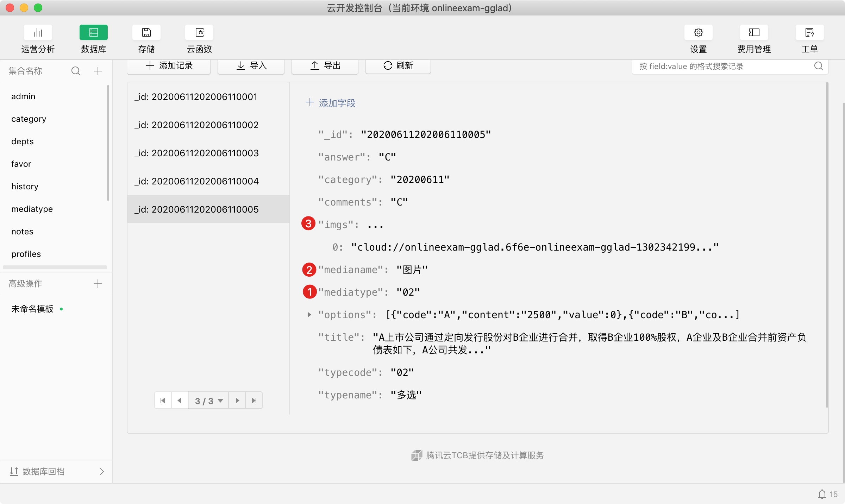Click plus icon to add collection

(98, 71)
